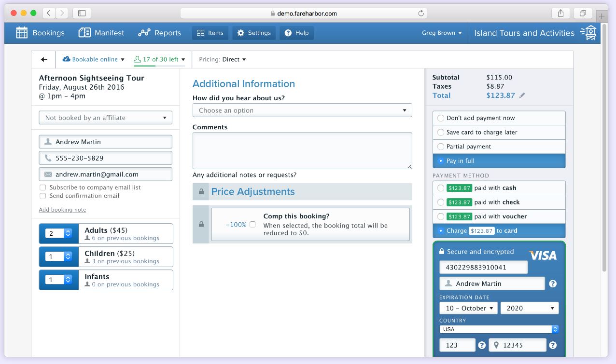Viewport: 616px width, 364px height.
Task: Go to the Bookings tab
Action: pos(40,33)
